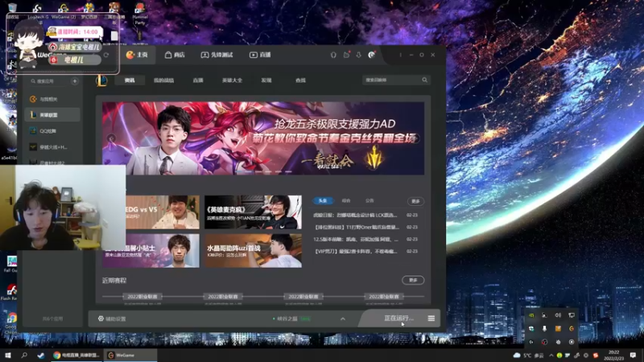The width and height of the screenshot is (644, 362).
Task: Click the headset support icon in WeGame header
Action: [x=333, y=55]
